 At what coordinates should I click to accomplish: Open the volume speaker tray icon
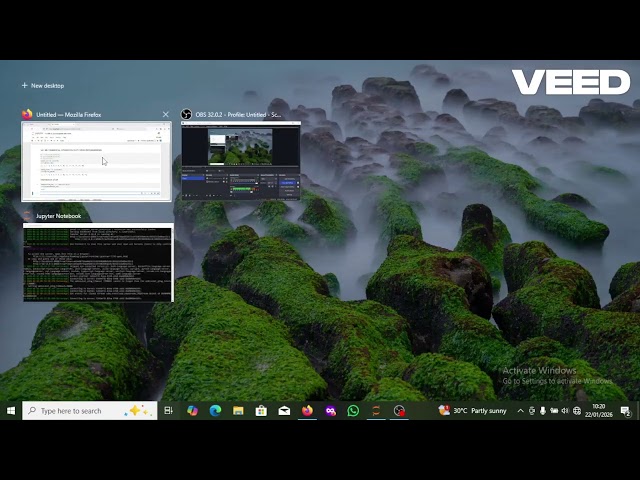[x=565, y=411]
